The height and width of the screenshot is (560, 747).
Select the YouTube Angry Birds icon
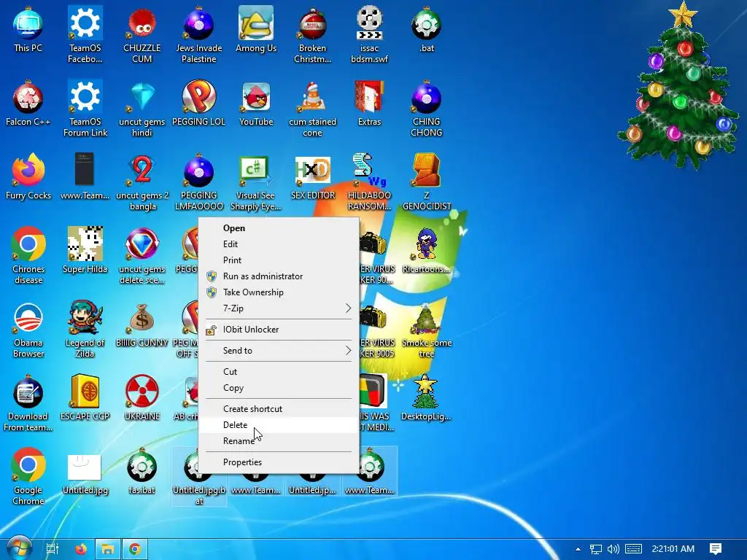[256, 104]
